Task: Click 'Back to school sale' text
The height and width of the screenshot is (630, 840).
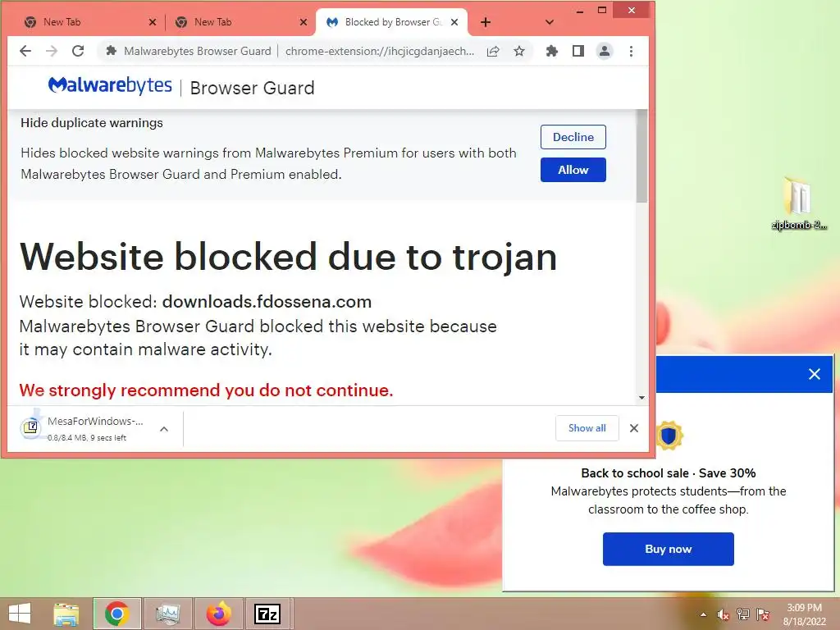Action: (635, 473)
